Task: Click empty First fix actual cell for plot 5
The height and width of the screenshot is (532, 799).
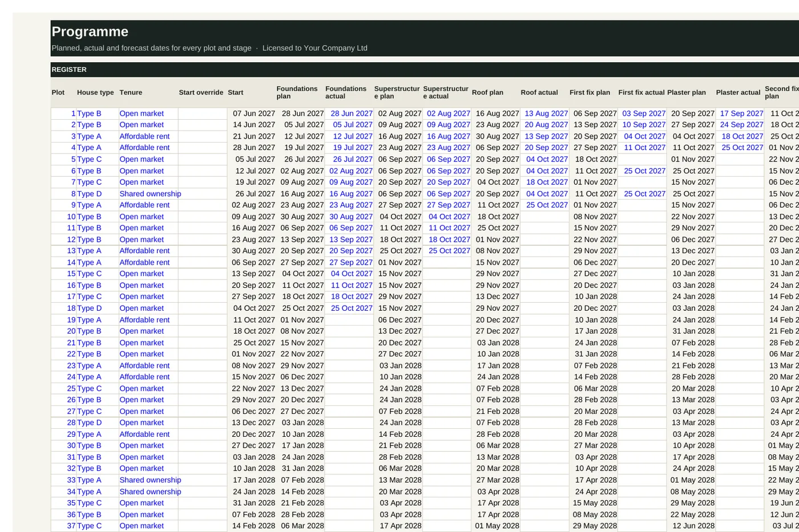Action: coord(642,159)
